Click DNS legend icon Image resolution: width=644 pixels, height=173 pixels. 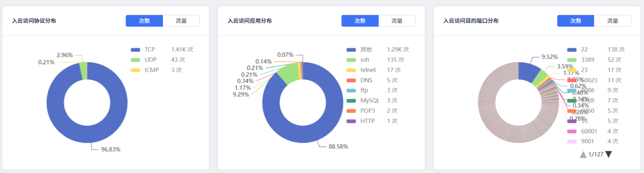[351, 80]
